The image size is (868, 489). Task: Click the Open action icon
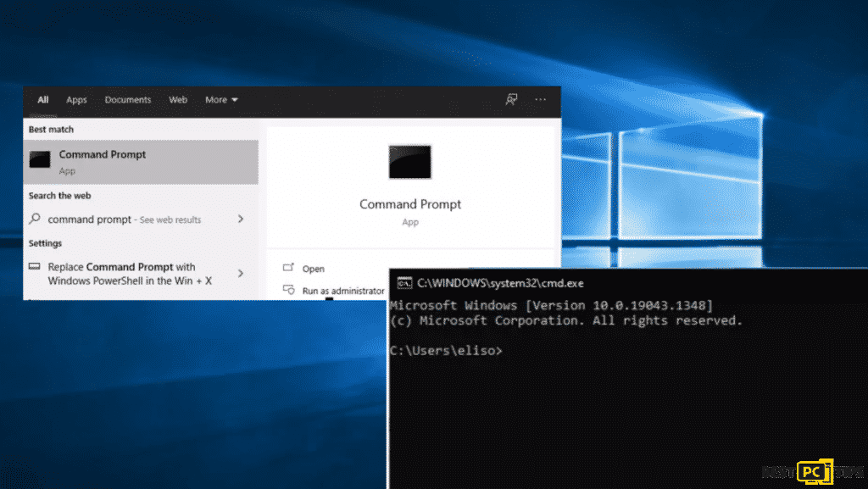coord(288,268)
